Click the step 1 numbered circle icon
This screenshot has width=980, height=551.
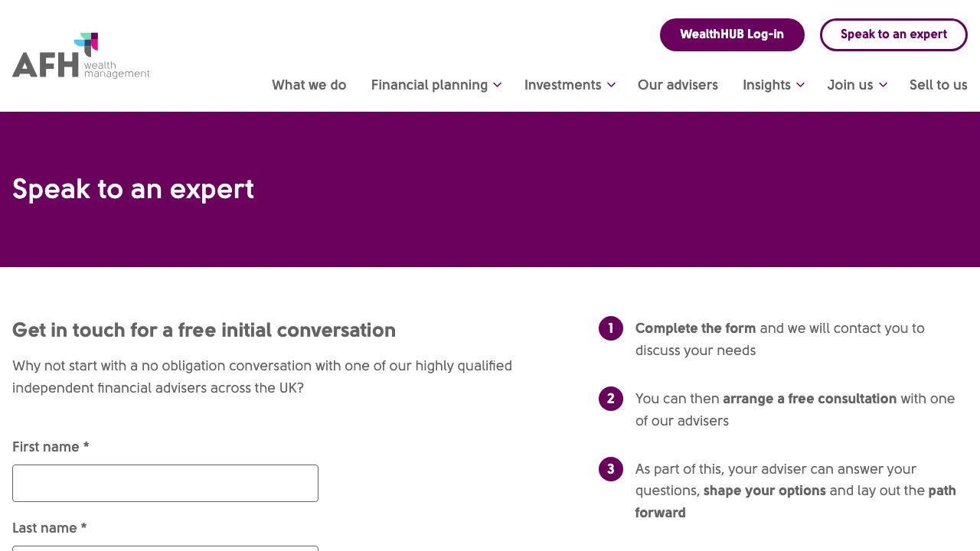click(610, 328)
